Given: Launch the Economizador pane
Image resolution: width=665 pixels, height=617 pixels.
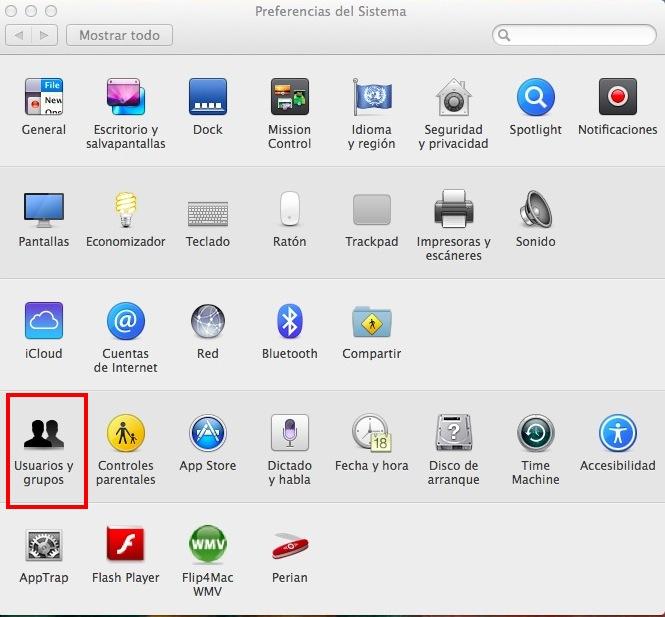Looking at the screenshot, I should (126, 210).
